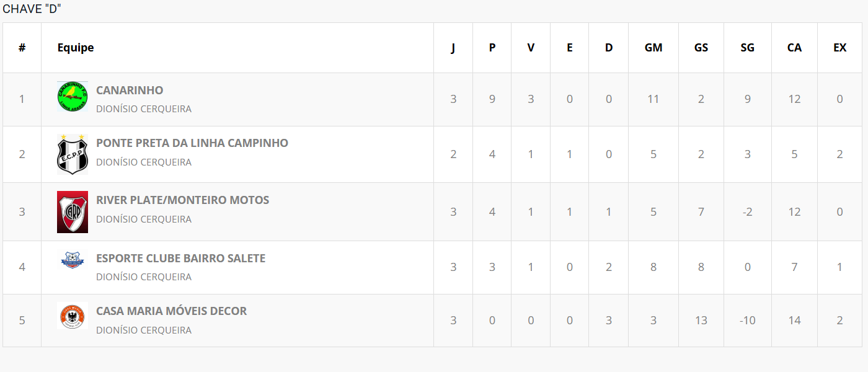The image size is (868, 372).
Task: Open RIVER PLATE/MONTEIRO MOTOS team page
Action: point(183,200)
